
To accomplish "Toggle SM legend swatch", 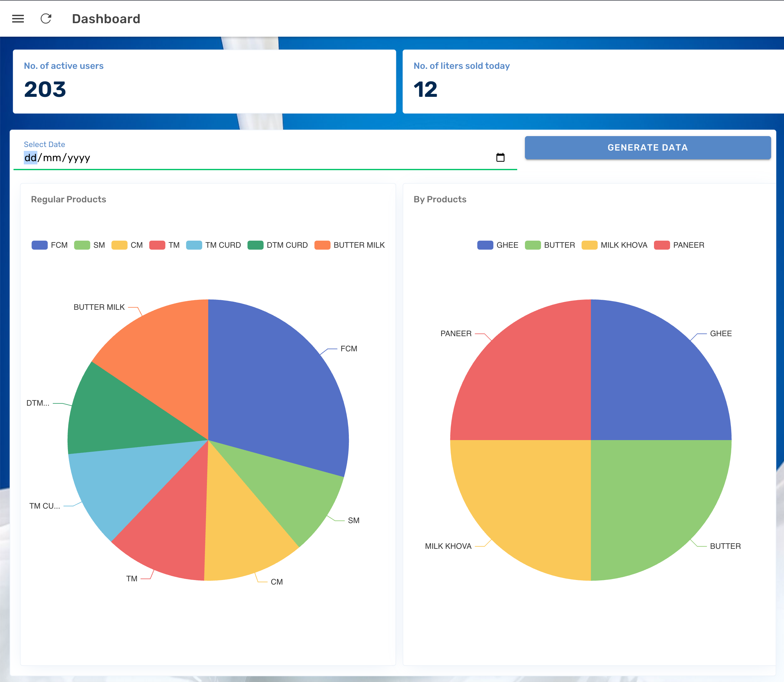I will [82, 245].
